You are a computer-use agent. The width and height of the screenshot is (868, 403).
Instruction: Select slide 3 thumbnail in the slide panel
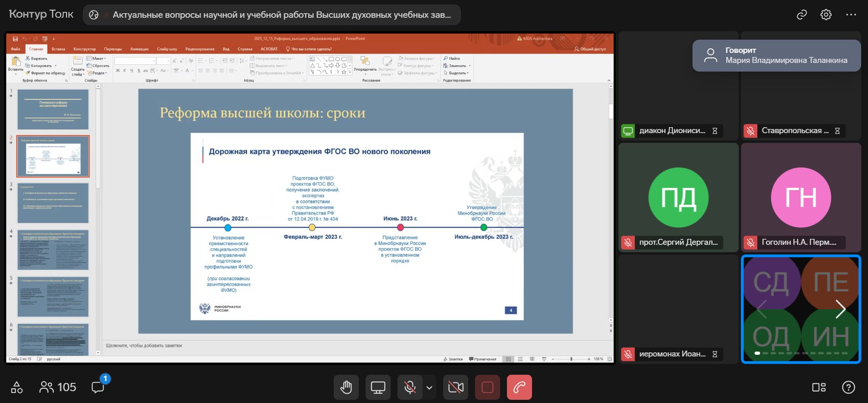pyautogui.click(x=53, y=203)
